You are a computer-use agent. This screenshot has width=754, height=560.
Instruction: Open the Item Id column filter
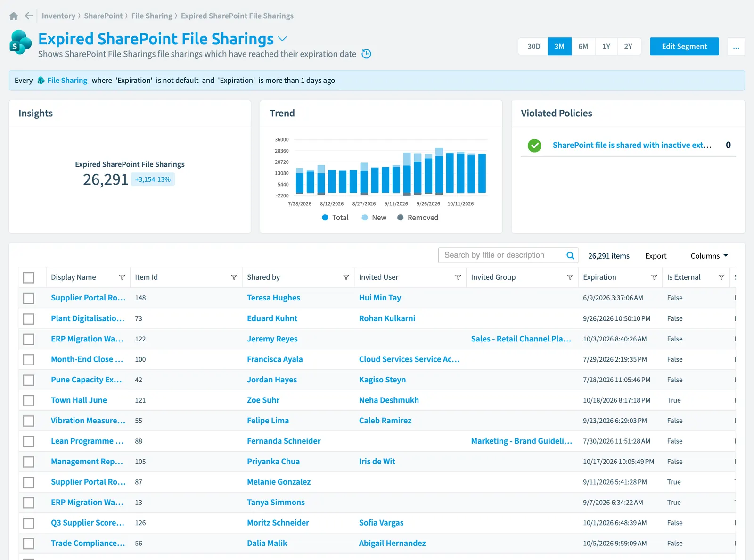click(234, 277)
